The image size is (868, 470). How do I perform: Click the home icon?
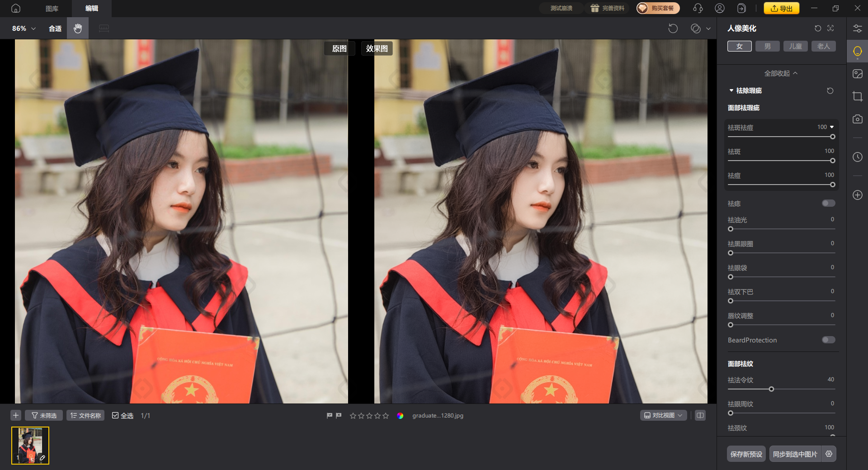click(16, 8)
